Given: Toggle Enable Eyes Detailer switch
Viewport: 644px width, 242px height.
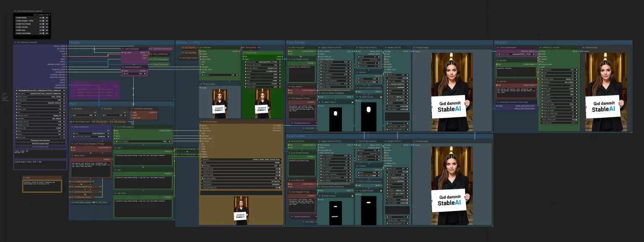Looking at the screenshot, I should [43, 33].
